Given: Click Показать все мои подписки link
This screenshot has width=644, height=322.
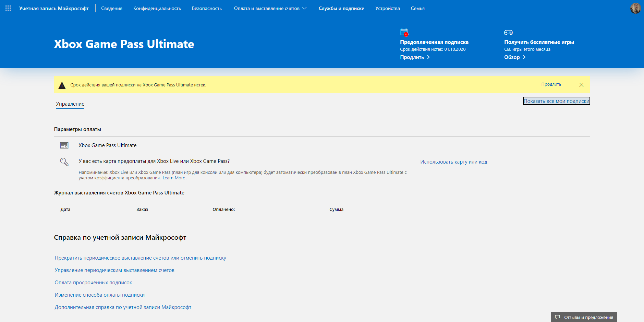Looking at the screenshot, I should click(556, 101).
